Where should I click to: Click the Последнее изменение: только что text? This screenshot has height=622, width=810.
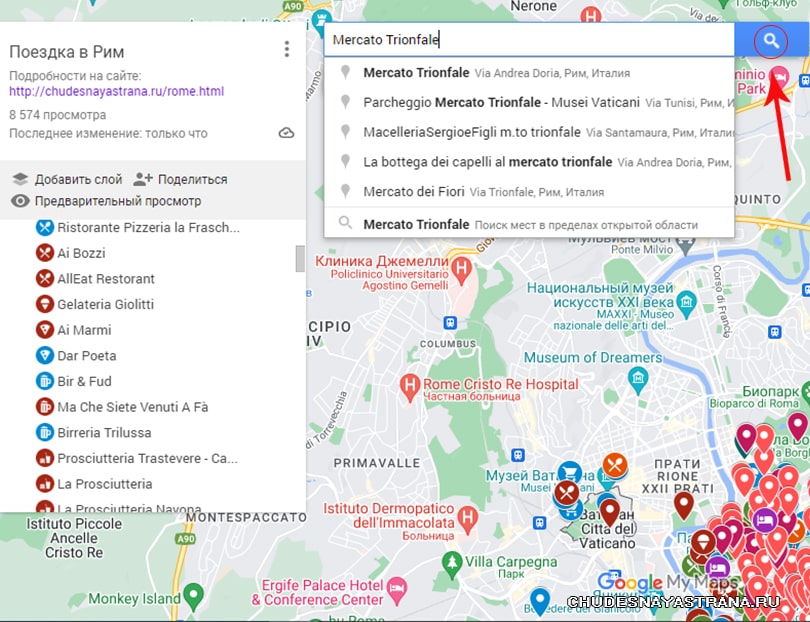(x=108, y=133)
